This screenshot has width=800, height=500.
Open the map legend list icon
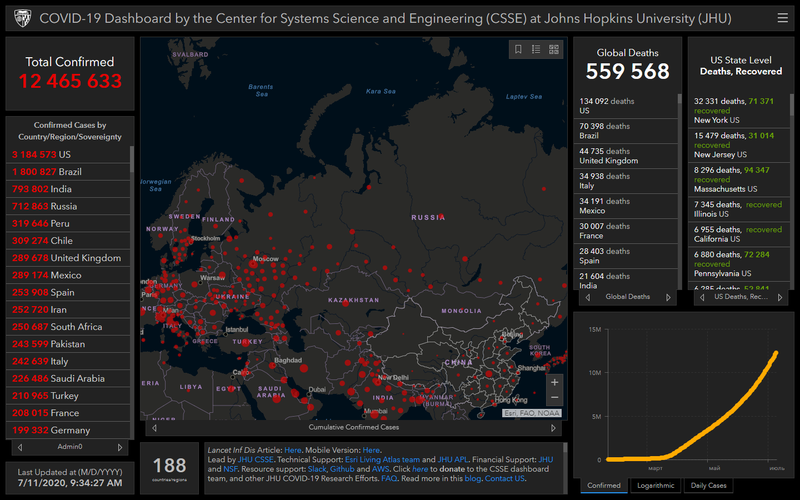pos(536,49)
